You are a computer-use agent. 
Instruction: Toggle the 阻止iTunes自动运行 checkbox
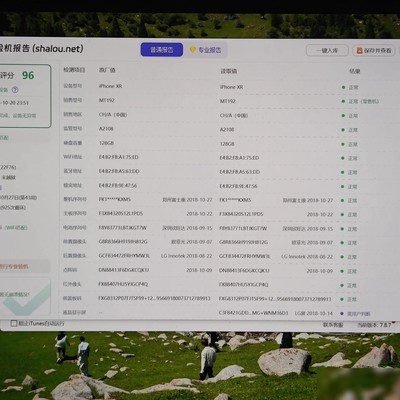(14, 323)
